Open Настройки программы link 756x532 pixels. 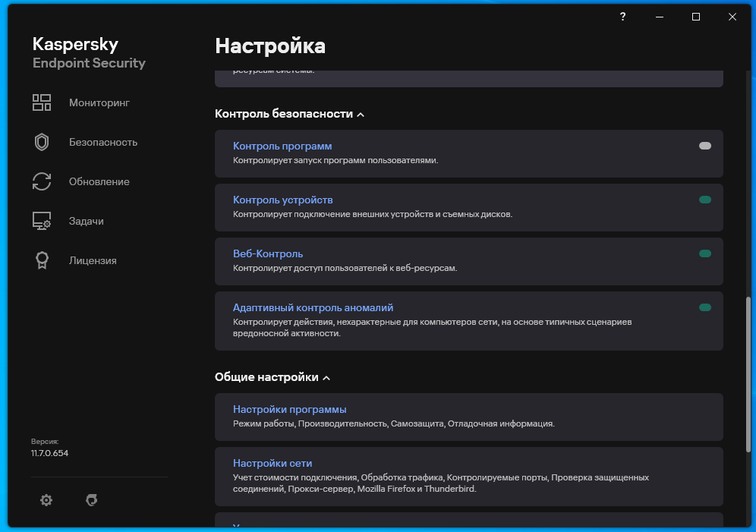tap(290, 410)
